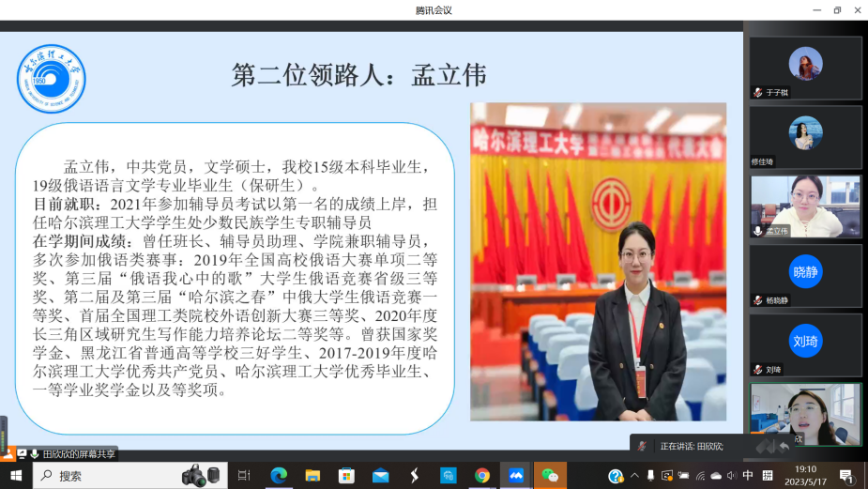Image resolution: width=868 pixels, height=489 pixels.
Task: Open WeChat from the taskbar
Action: point(549,476)
